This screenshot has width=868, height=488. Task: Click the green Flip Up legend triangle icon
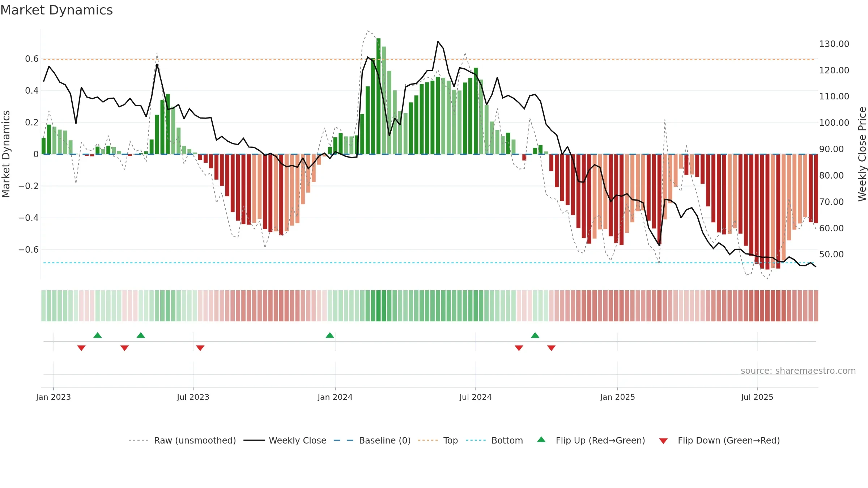click(541, 440)
